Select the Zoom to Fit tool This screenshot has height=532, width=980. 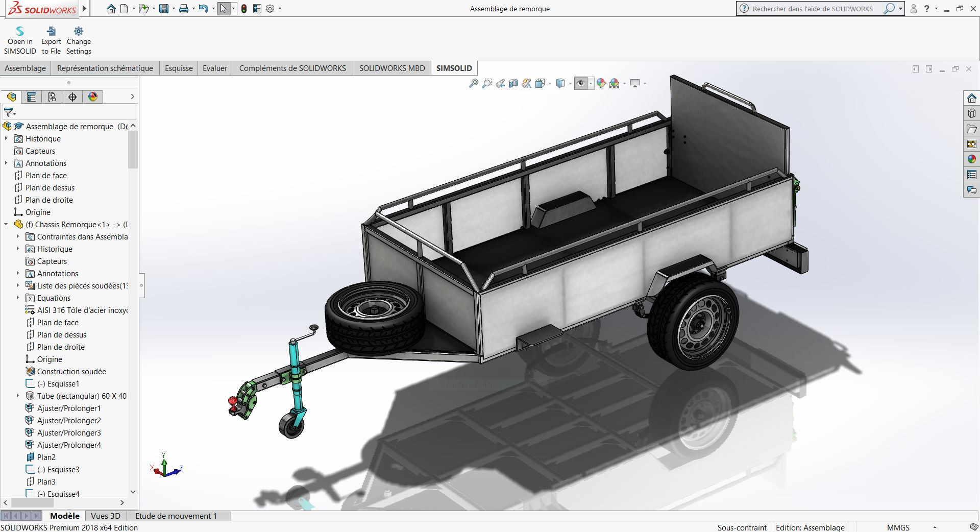click(474, 83)
